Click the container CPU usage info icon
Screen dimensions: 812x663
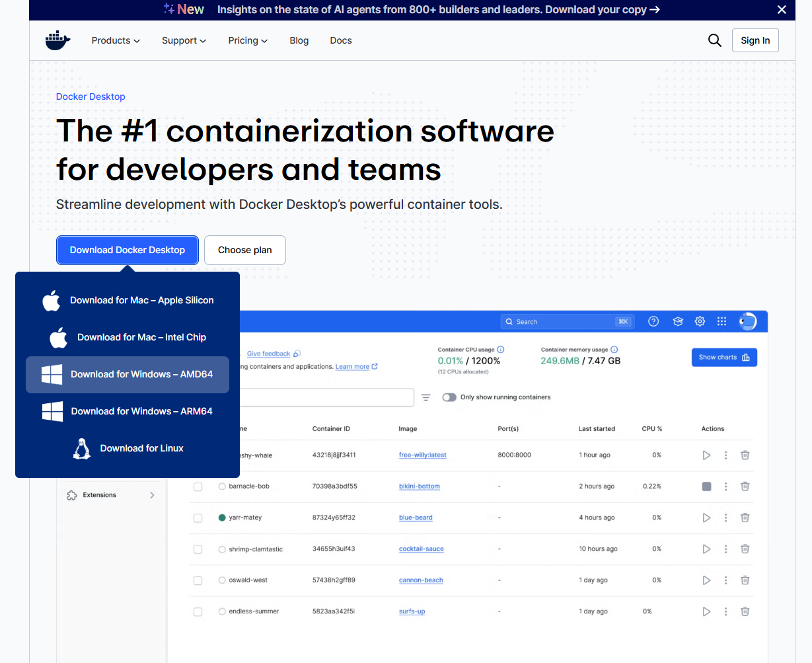click(501, 349)
